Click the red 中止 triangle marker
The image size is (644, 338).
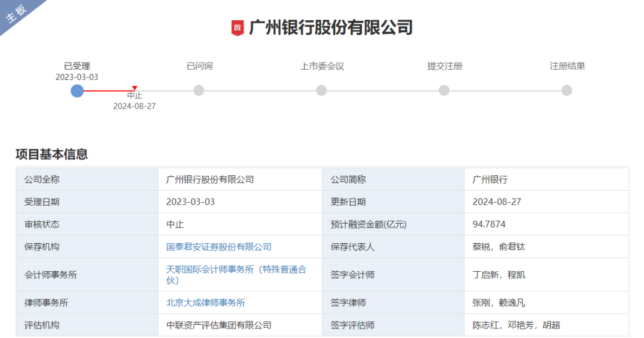pyautogui.click(x=135, y=88)
